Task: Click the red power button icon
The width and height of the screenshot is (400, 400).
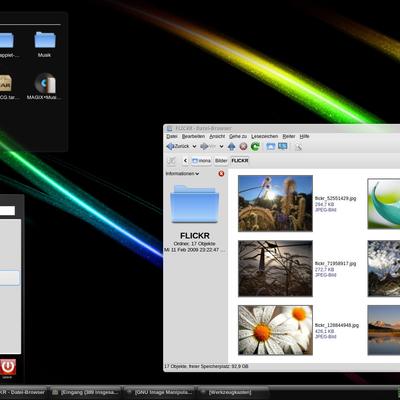Action: click(x=7, y=367)
